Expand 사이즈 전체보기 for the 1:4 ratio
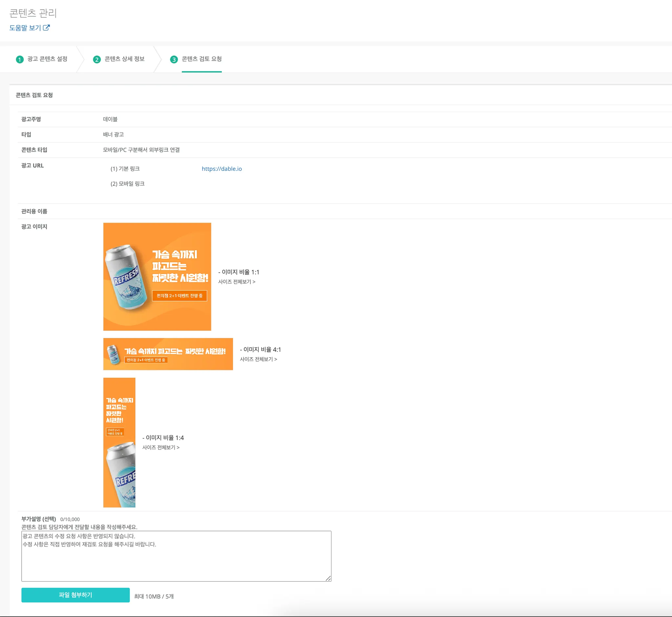The image size is (672, 617). pyautogui.click(x=161, y=447)
